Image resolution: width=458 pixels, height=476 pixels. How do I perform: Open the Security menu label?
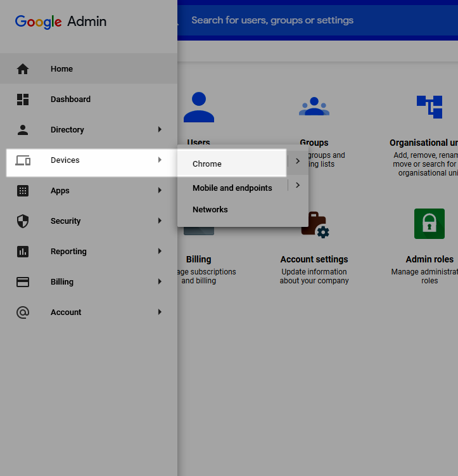click(65, 221)
